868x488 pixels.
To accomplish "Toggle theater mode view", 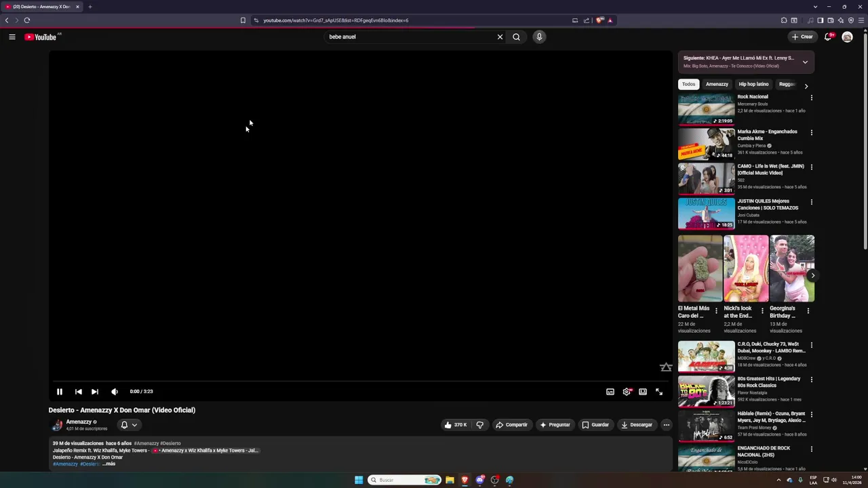I will (x=643, y=392).
